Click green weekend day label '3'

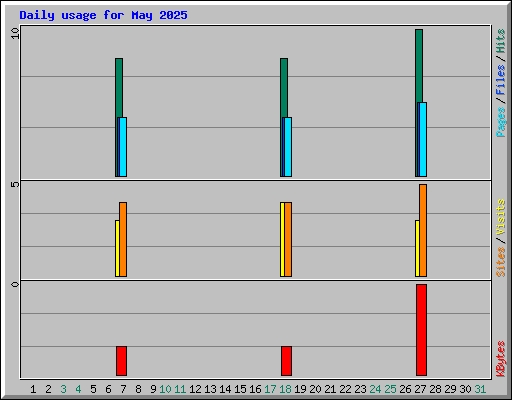pyautogui.click(x=63, y=389)
